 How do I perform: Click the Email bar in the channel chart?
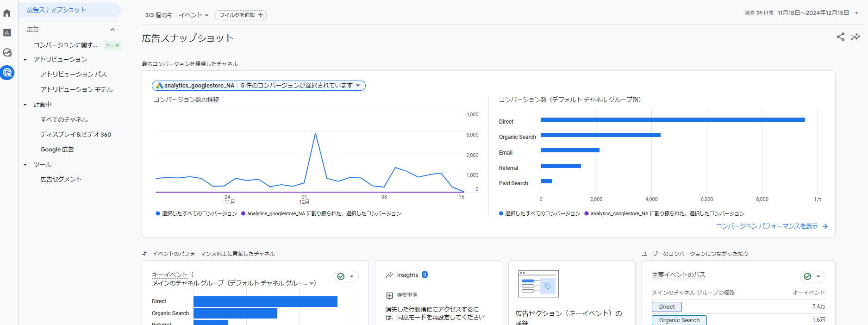click(570, 150)
